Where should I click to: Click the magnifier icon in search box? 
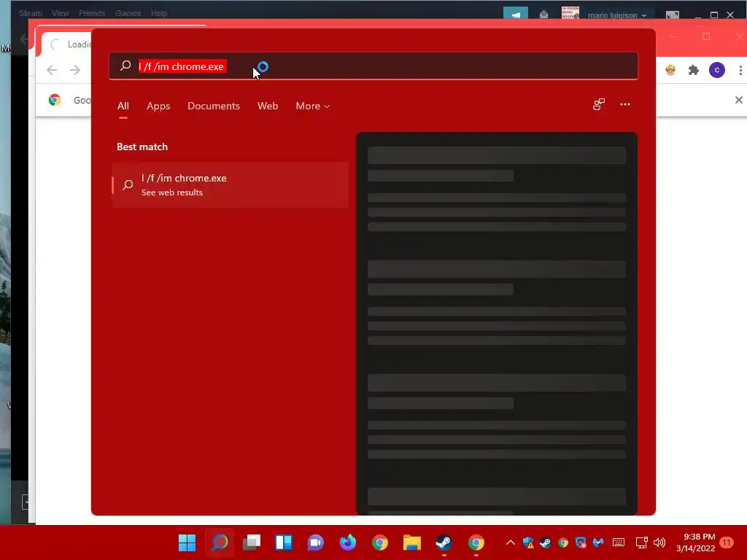[x=125, y=66]
